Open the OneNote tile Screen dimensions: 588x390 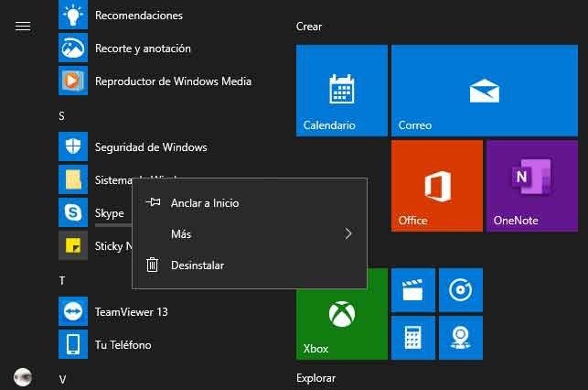click(532, 186)
